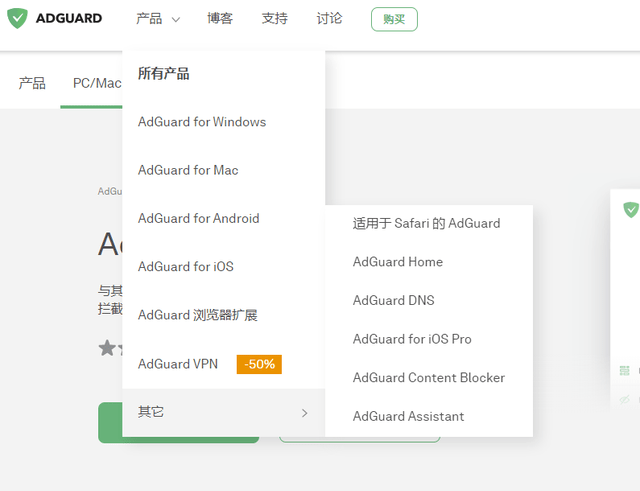Select 适用于 Safari 的 AdGuard
Image resolution: width=640 pixels, height=491 pixels.
427,223
